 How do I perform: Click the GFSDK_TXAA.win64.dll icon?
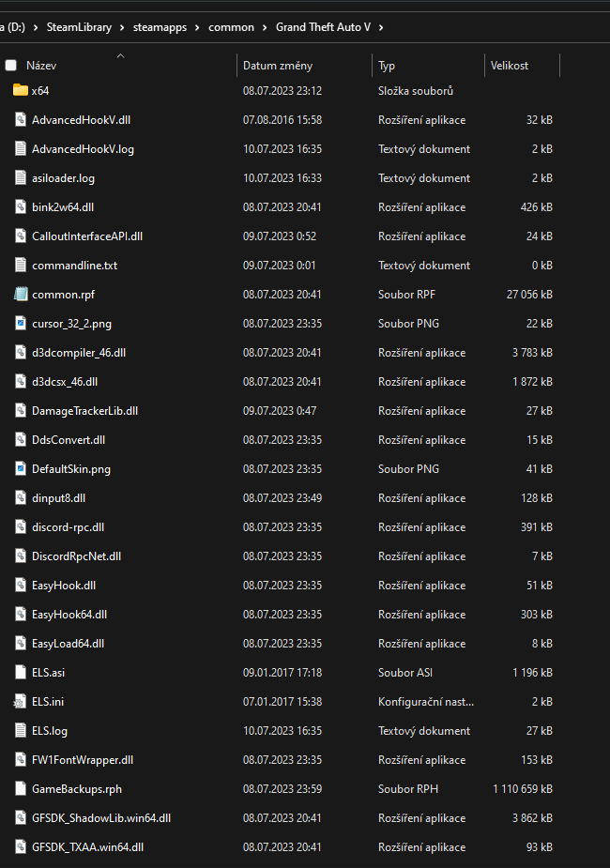[21, 847]
